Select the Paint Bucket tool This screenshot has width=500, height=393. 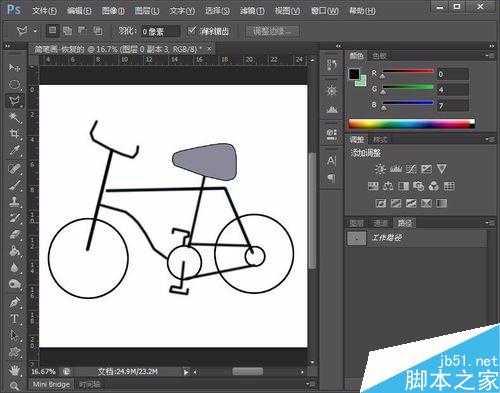pos(14,251)
